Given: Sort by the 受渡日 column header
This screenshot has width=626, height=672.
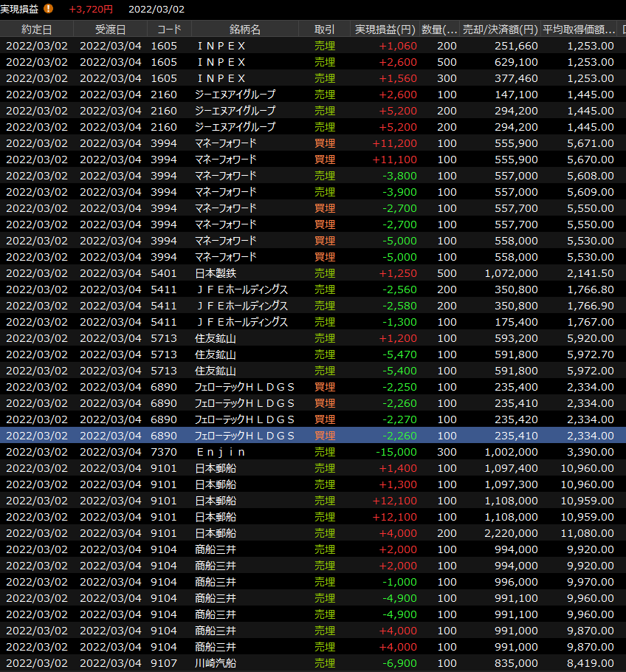Looking at the screenshot, I should coord(110,30).
